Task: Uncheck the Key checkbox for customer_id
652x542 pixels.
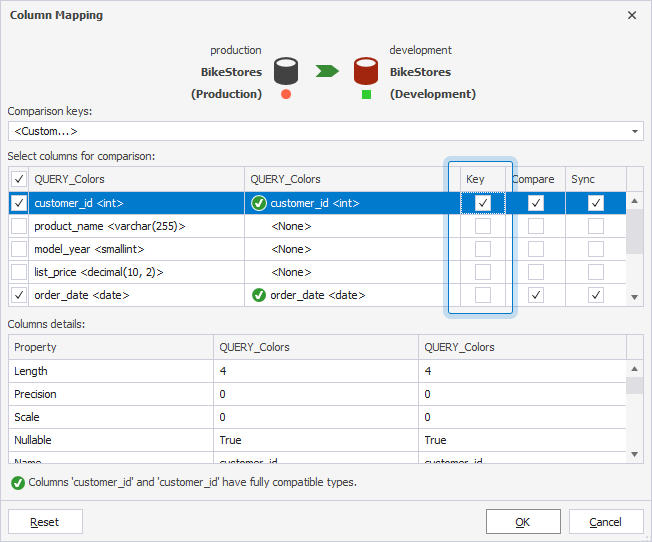Action: pos(483,203)
